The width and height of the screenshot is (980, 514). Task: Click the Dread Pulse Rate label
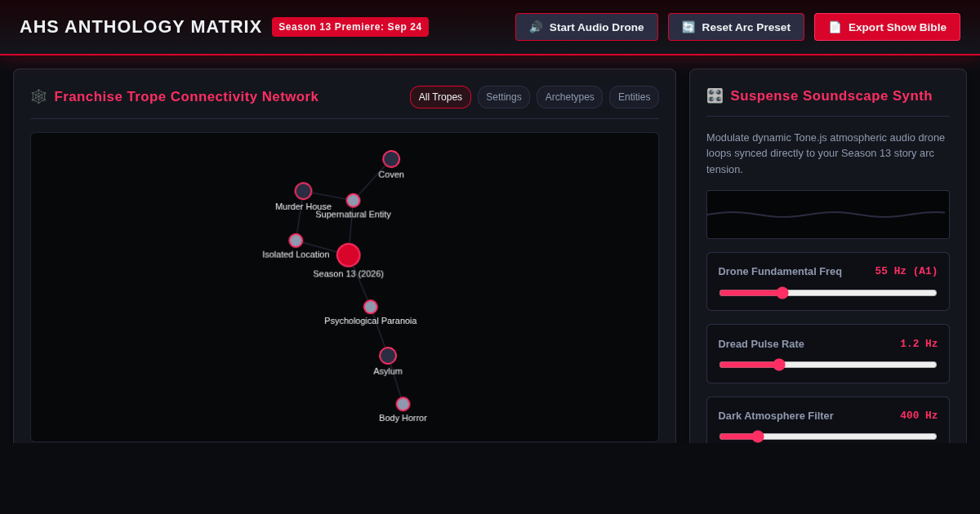pyautogui.click(x=761, y=343)
